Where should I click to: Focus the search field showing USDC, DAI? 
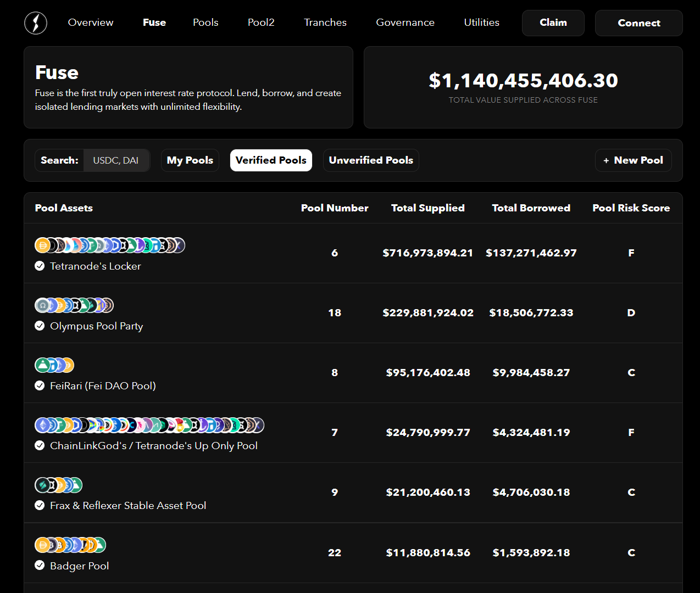[116, 160]
